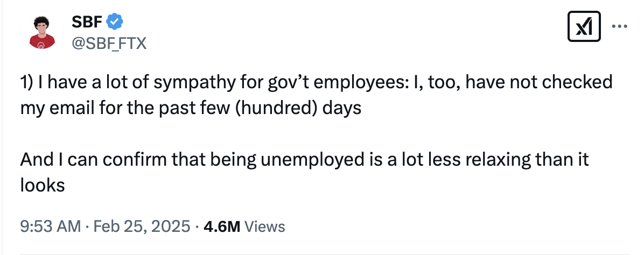Image resolution: width=644 pixels, height=255 pixels.
Task: Click the SBF display name
Action: point(88,22)
